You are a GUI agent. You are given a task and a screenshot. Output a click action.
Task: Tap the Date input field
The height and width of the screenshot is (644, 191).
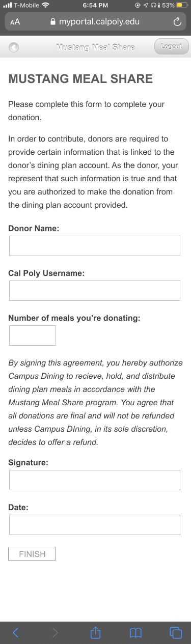tap(95, 525)
